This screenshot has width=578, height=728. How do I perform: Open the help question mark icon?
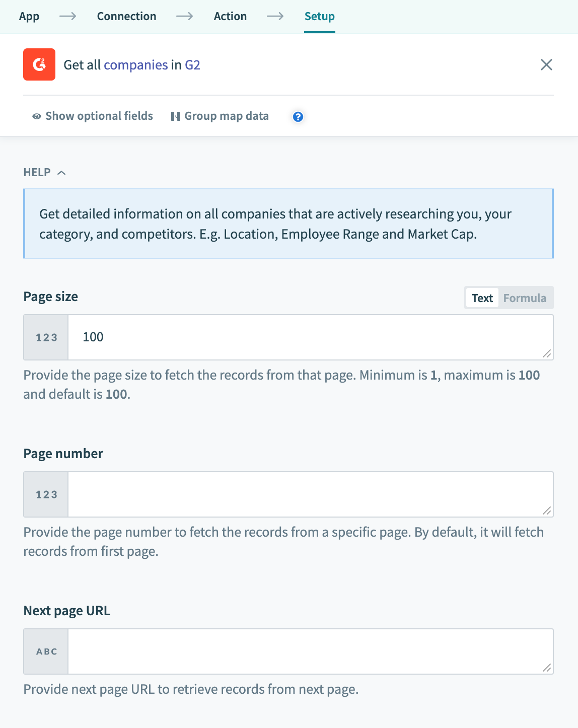(298, 116)
